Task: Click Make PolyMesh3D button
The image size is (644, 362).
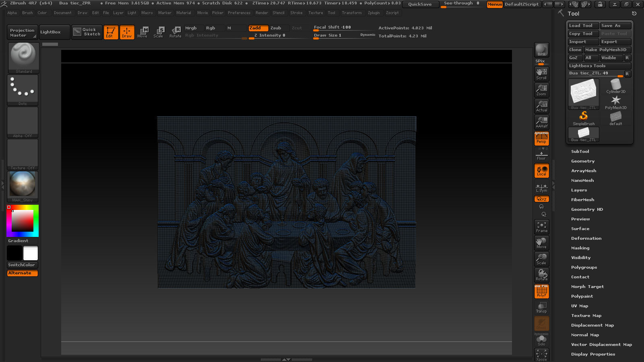Action: pos(607,49)
